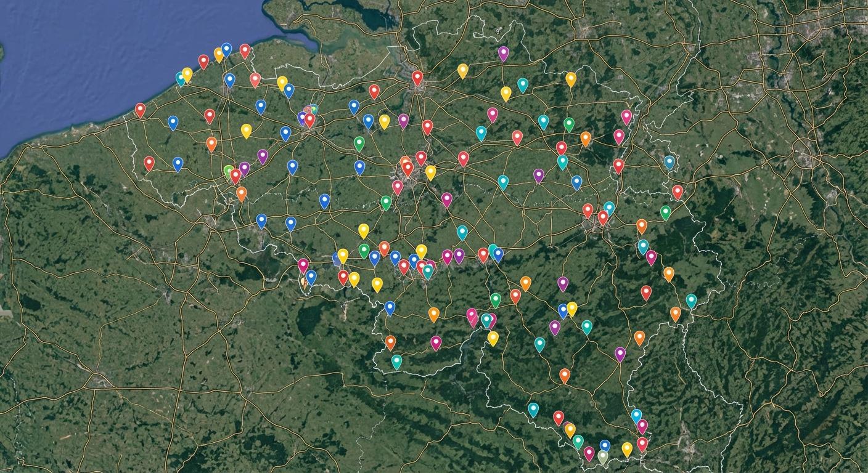Select the westernmost pink pin

point(303,265)
